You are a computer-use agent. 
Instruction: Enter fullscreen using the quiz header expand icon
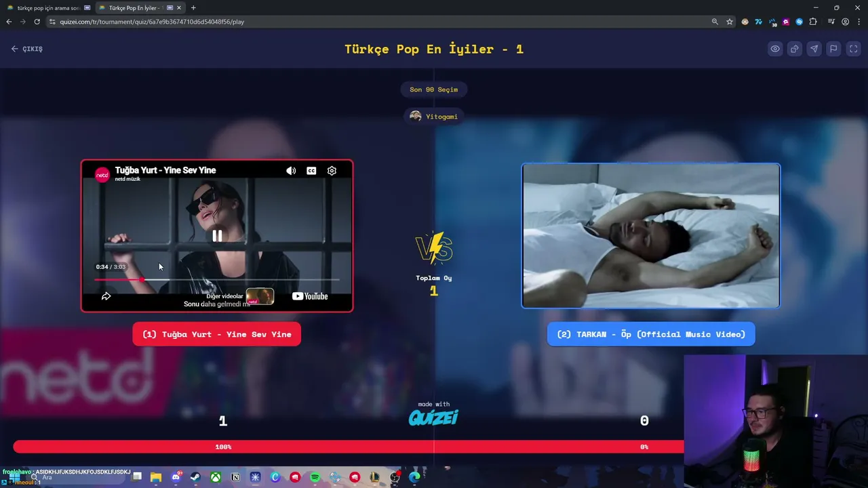[x=854, y=49]
